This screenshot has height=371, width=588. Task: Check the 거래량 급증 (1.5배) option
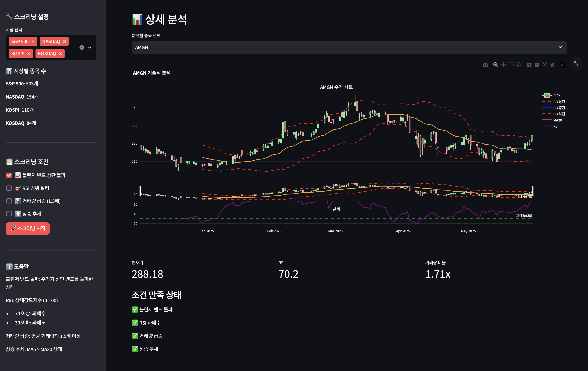click(9, 201)
